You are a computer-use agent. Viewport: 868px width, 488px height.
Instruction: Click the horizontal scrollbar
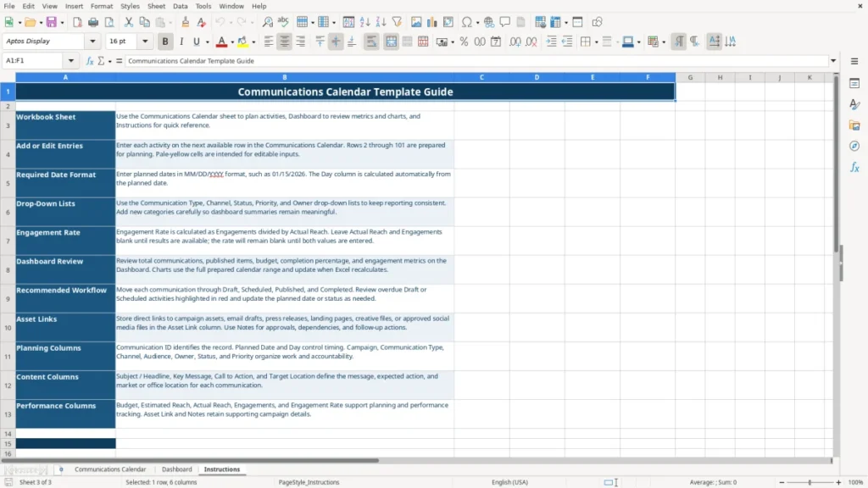pyautogui.click(x=190, y=460)
